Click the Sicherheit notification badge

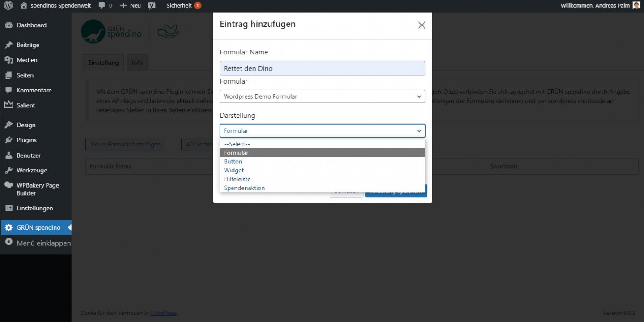tap(197, 6)
